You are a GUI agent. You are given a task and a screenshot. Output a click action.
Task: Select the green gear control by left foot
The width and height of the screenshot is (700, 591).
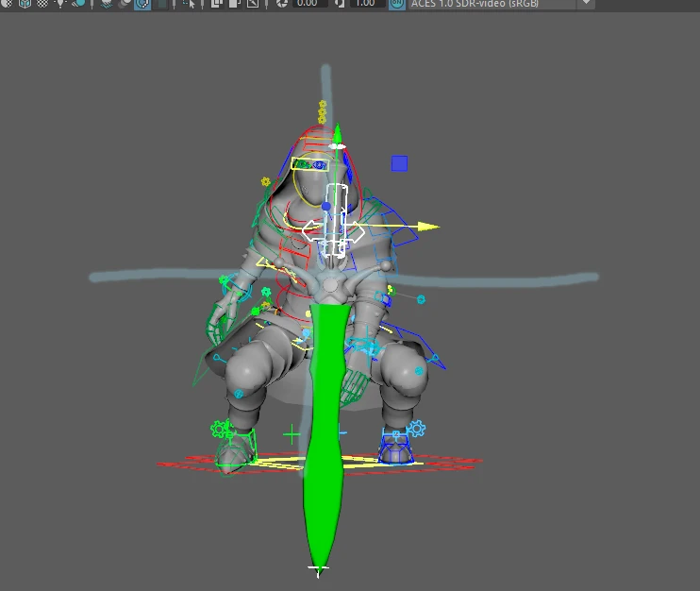[x=219, y=430]
